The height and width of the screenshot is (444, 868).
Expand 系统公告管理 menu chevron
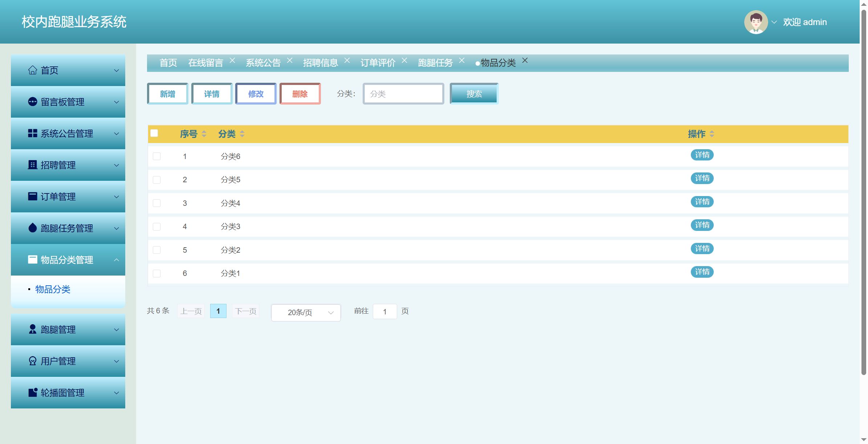click(x=117, y=134)
